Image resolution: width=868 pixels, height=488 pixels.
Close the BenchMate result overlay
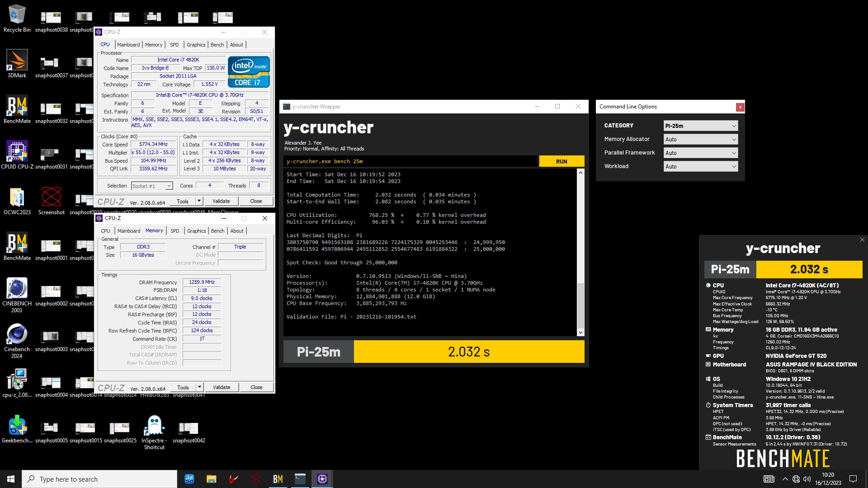[862, 240]
